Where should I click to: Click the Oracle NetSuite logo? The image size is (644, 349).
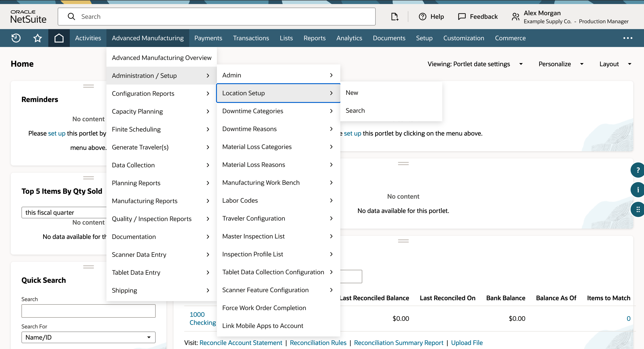coord(28,17)
